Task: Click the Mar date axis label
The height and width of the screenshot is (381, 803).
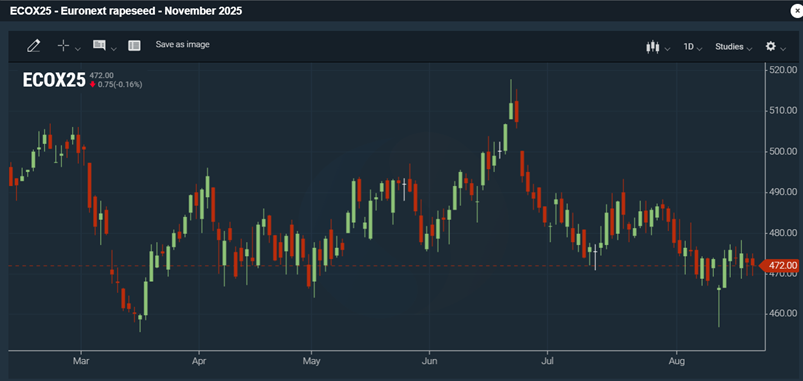Action: (80, 361)
